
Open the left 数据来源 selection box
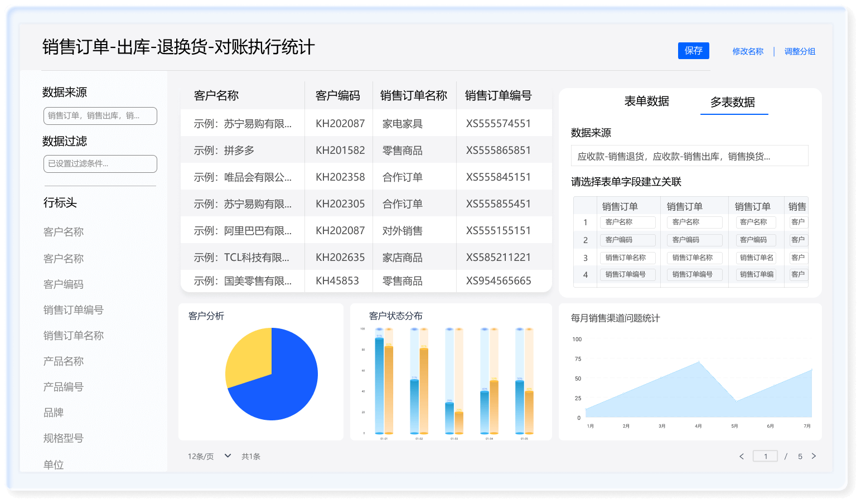click(100, 116)
